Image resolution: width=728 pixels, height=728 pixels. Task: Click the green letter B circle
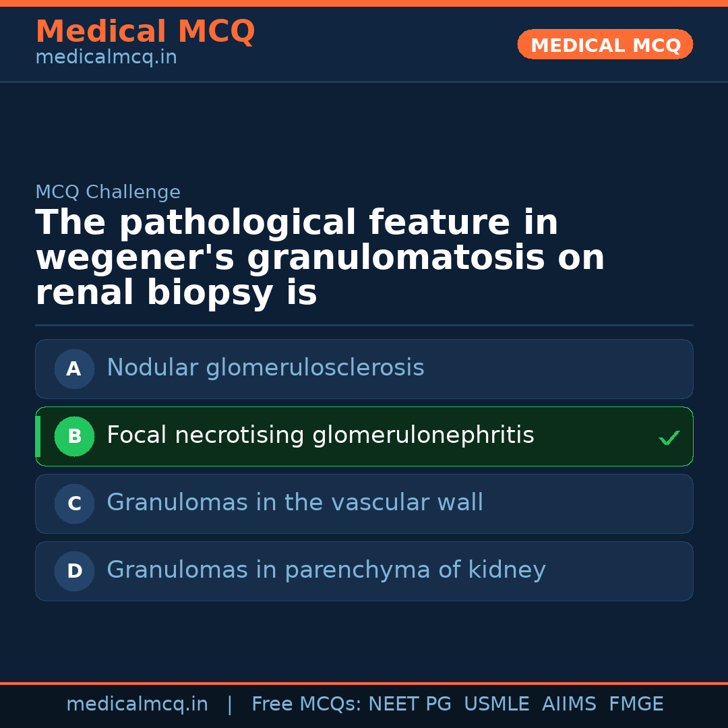74,436
